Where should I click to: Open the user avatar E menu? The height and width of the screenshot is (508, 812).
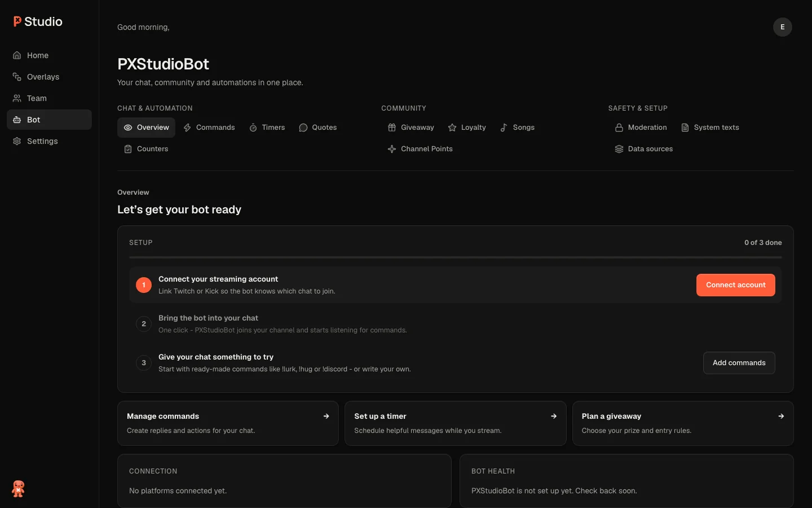click(x=782, y=27)
